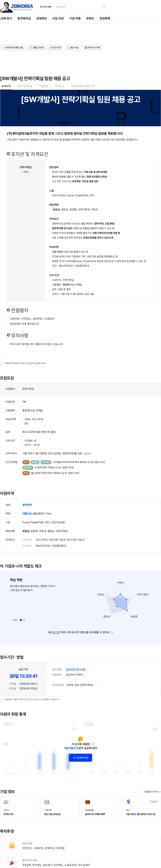The image size is (161, 868).
Task: Open the 지역 전체 region dropdown
Action: 47,7
